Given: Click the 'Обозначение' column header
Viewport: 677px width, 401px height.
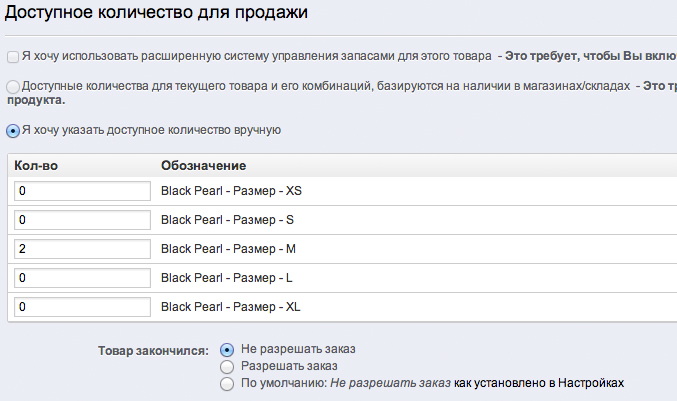Looking at the screenshot, I should [x=203, y=164].
